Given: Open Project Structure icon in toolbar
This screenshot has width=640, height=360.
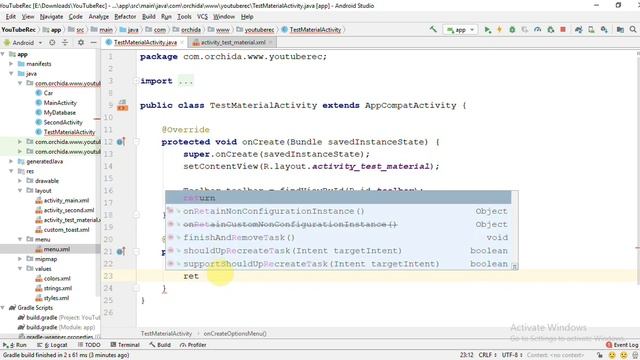Looking at the screenshot, I should pyautogui.click(x=620, y=29).
